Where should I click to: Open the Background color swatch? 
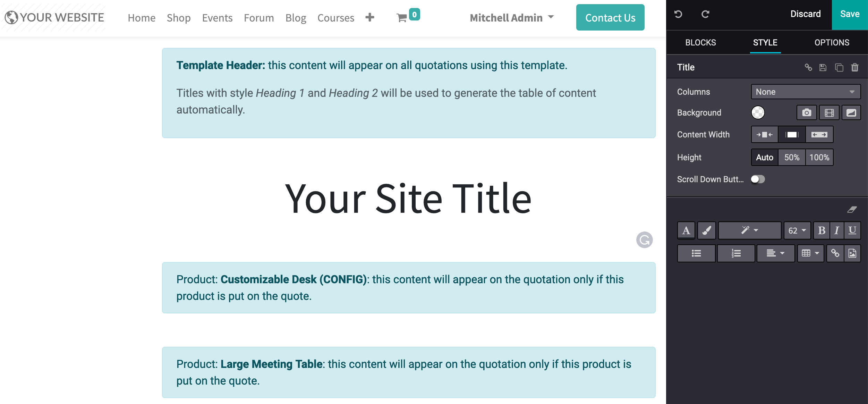[758, 112]
